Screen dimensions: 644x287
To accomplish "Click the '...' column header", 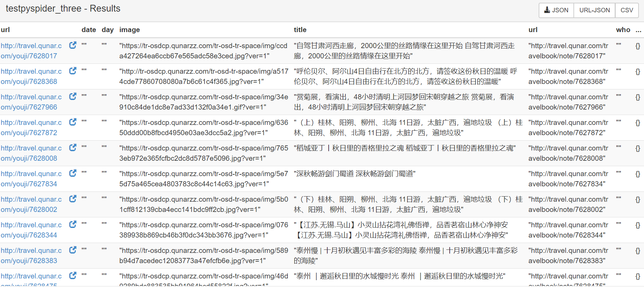I will [638, 30].
